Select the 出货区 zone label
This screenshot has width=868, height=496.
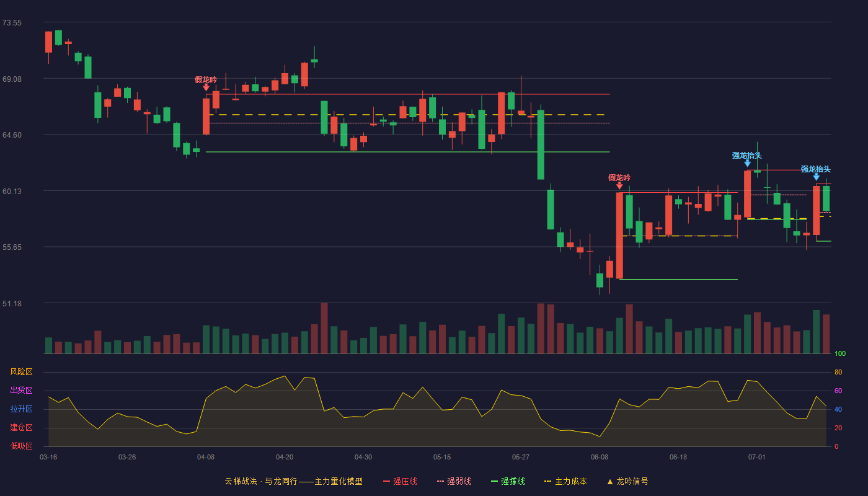[21, 391]
